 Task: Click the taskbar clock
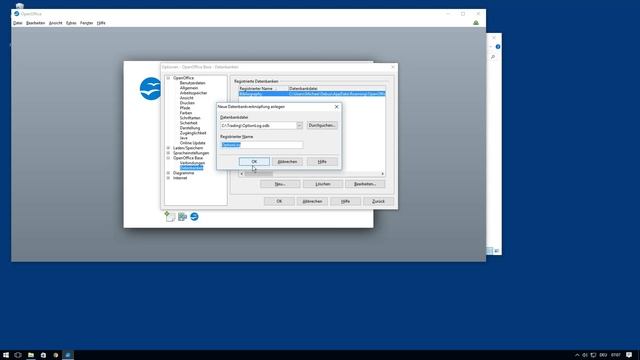click(x=616, y=355)
